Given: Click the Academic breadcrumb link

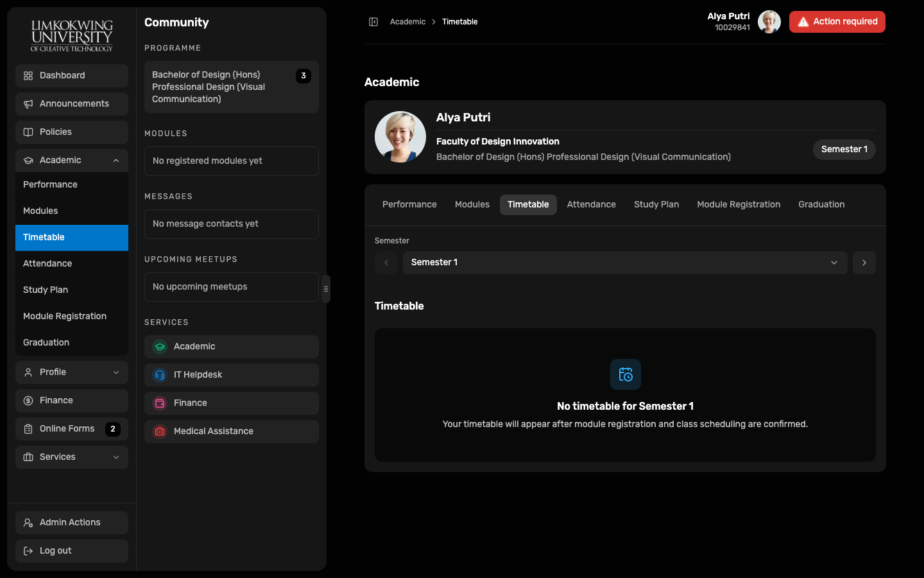Looking at the screenshot, I should pos(407,22).
